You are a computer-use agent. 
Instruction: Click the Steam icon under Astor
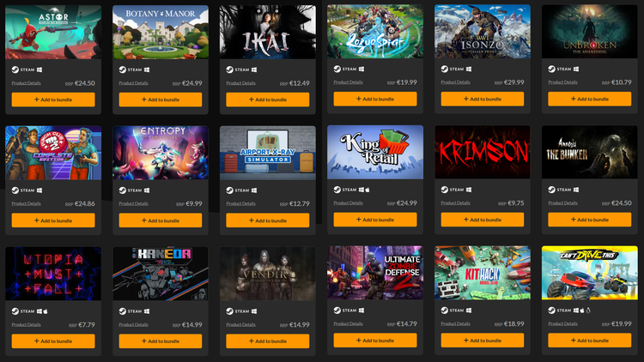point(15,69)
